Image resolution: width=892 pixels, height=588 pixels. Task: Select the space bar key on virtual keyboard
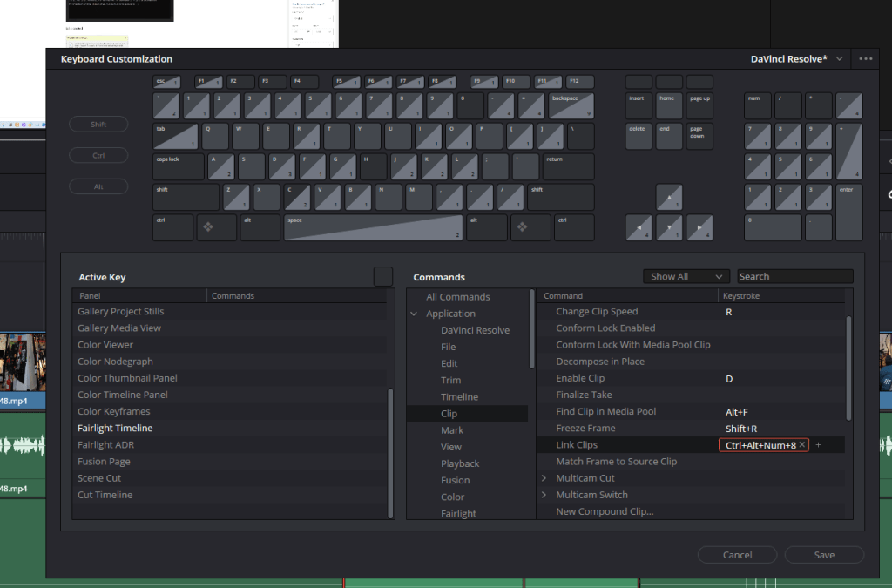(373, 227)
